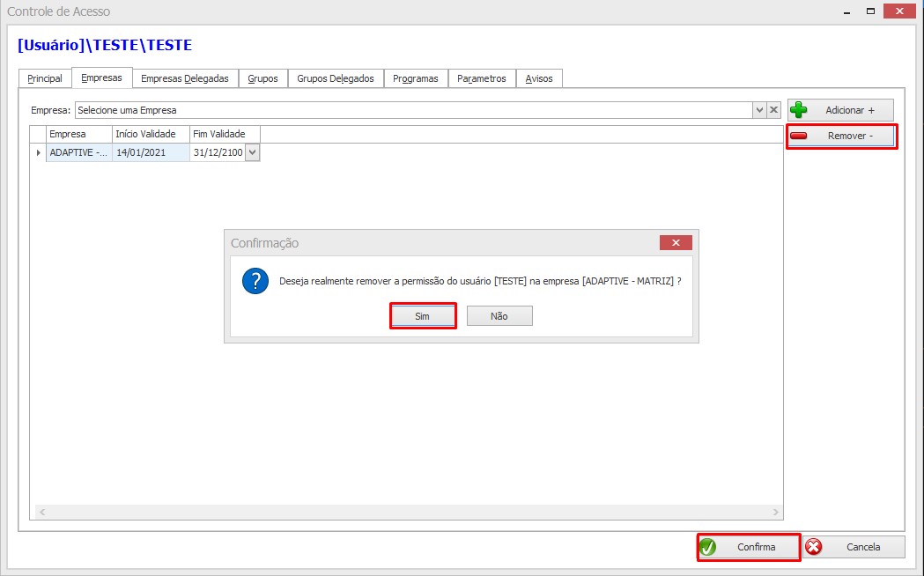This screenshot has height=576, width=924.
Task: Select the ADAPTIVE company cell
Action: (x=79, y=152)
